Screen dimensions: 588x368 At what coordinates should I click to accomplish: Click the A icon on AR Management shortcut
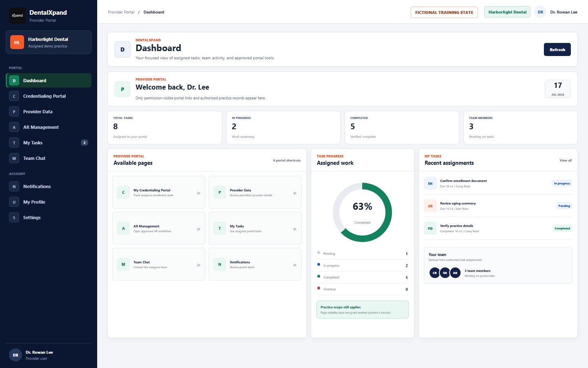point(123,228)
